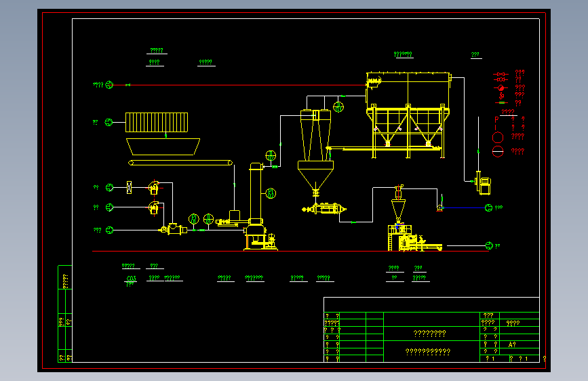588x381 pixels.
Task: Select the CO3 label below the drawing
Action: (x=132, y=278)
